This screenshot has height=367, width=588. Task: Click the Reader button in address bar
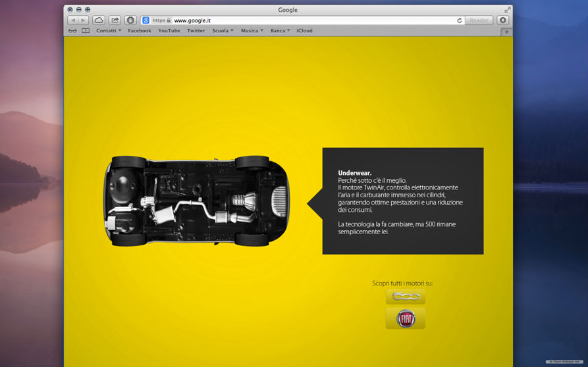pos(479,20)
